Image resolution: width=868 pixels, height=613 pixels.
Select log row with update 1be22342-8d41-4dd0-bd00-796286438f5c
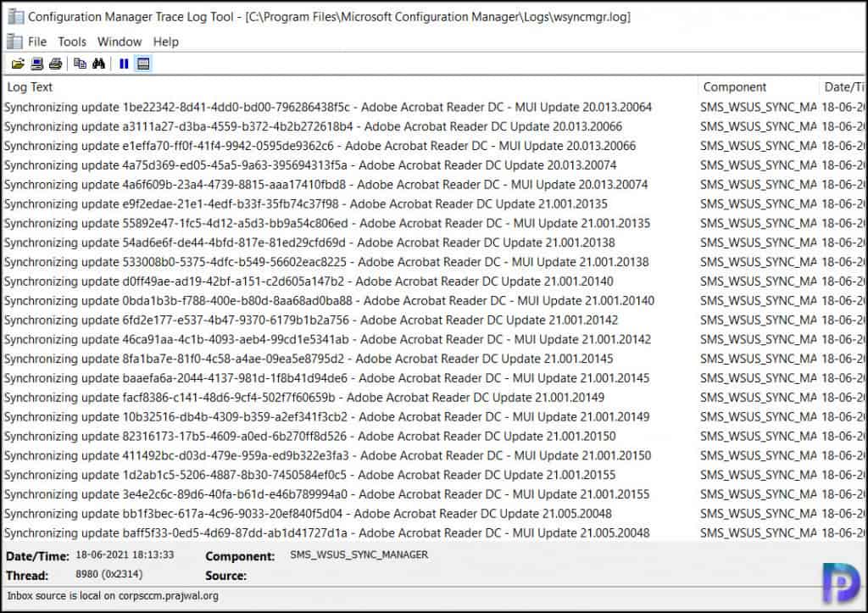pyautogui.click(x=433, y=107)
